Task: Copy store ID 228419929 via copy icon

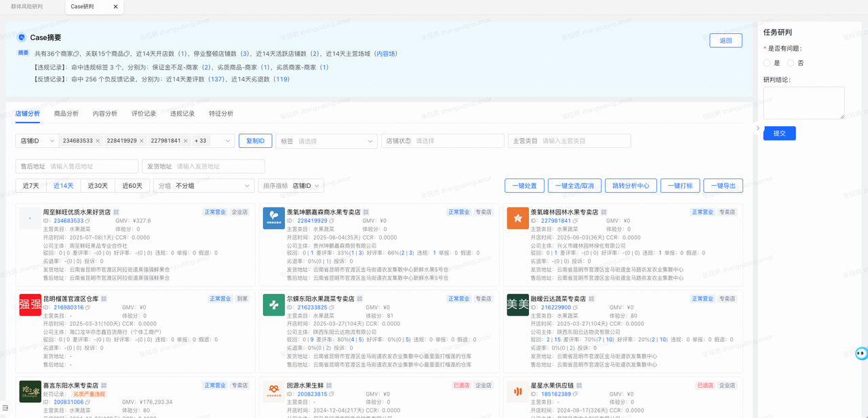Action: coord(332,221)
